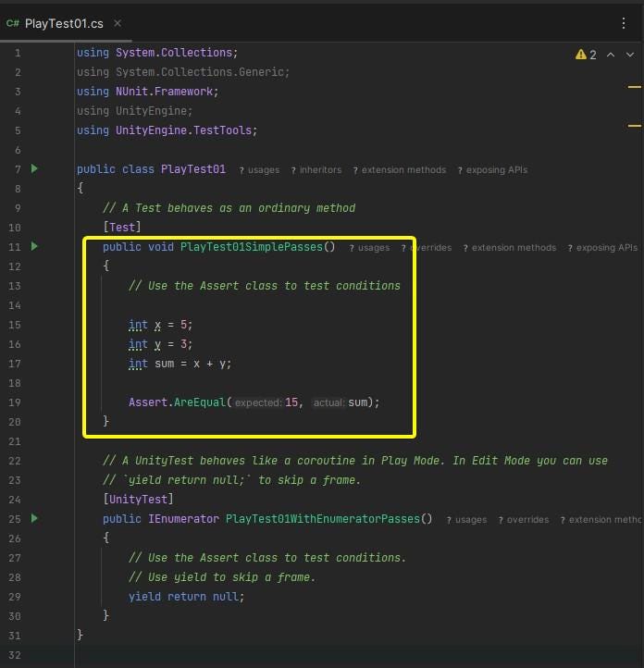Viewport: 644px width, 668px height.
Task: Show exposing APIs for PlayTest01SimplePasses method
Action: coord(602,248)
